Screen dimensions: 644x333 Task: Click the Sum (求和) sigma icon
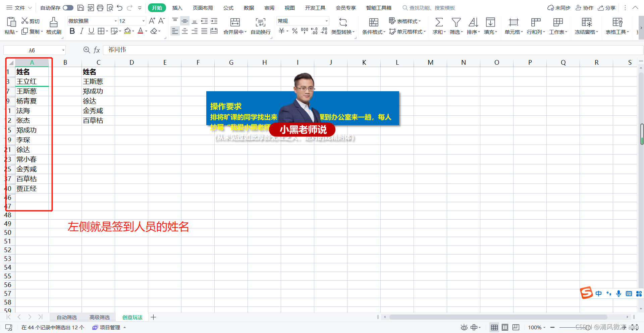pyautogui.click(x=439, y=22)
